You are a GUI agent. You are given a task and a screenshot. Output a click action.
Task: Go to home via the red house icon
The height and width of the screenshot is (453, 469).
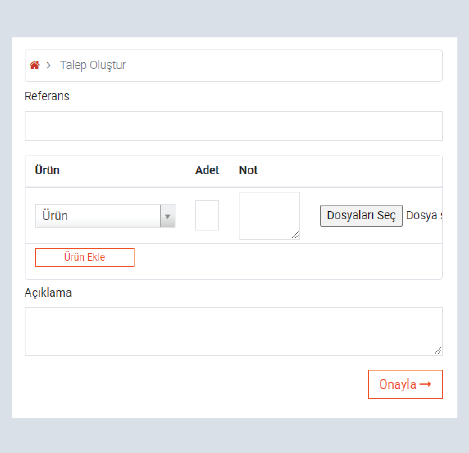click(x=35, y=65)
